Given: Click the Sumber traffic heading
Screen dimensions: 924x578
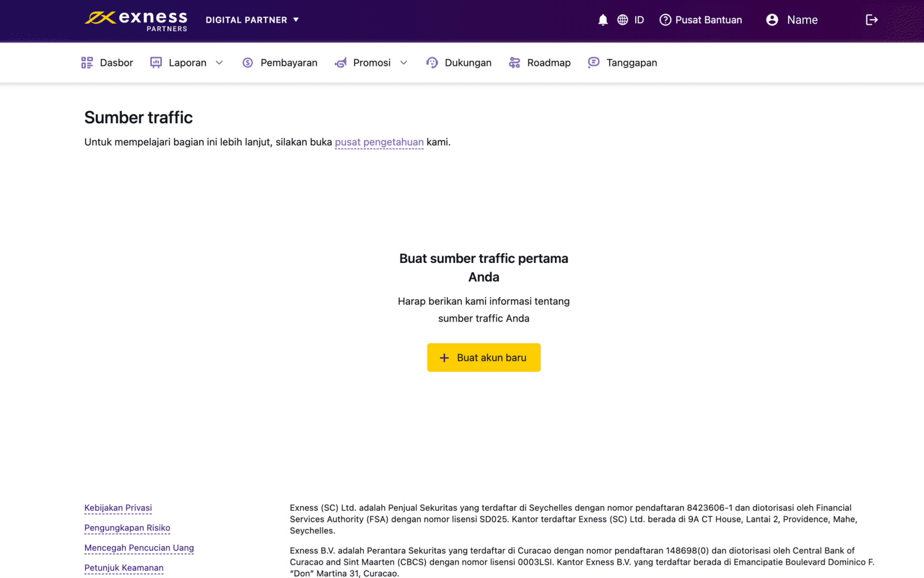Looking at the screenshot, I should tap(139, 117).
